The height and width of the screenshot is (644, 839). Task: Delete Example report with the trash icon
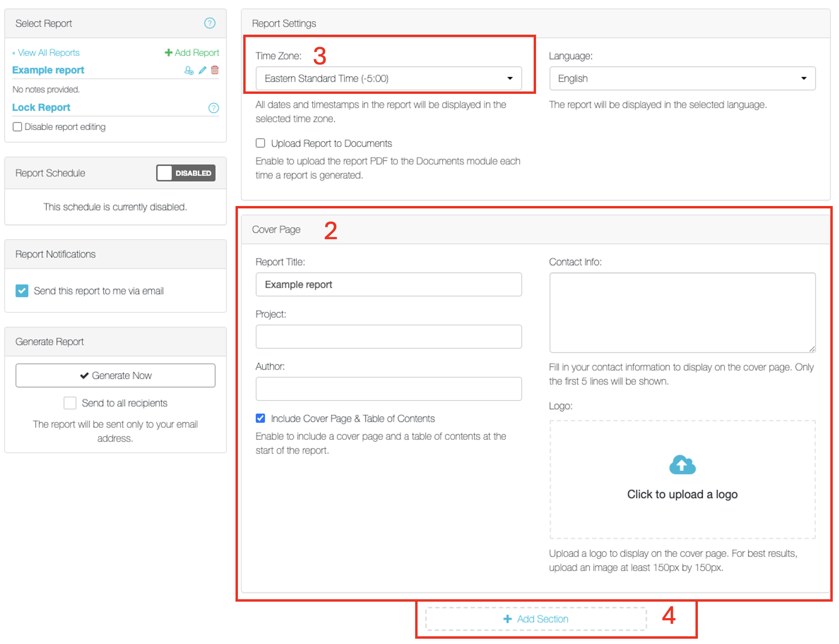(215, 70)
